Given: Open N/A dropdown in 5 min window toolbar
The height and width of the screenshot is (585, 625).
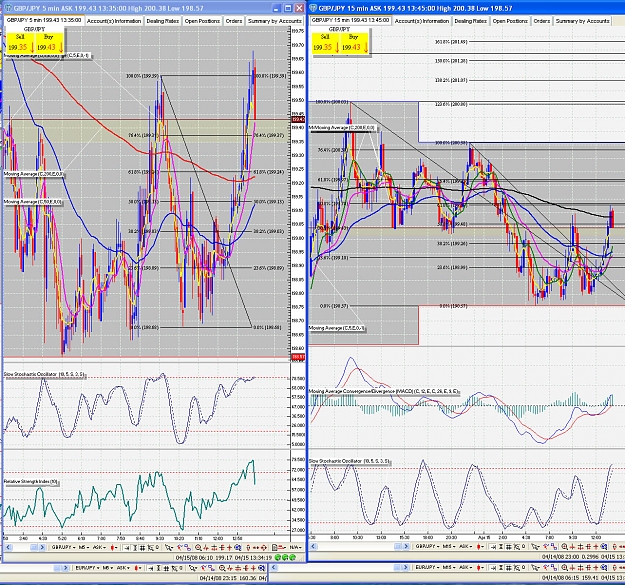Looking at the screenshot, I should [x=295, y=548].
